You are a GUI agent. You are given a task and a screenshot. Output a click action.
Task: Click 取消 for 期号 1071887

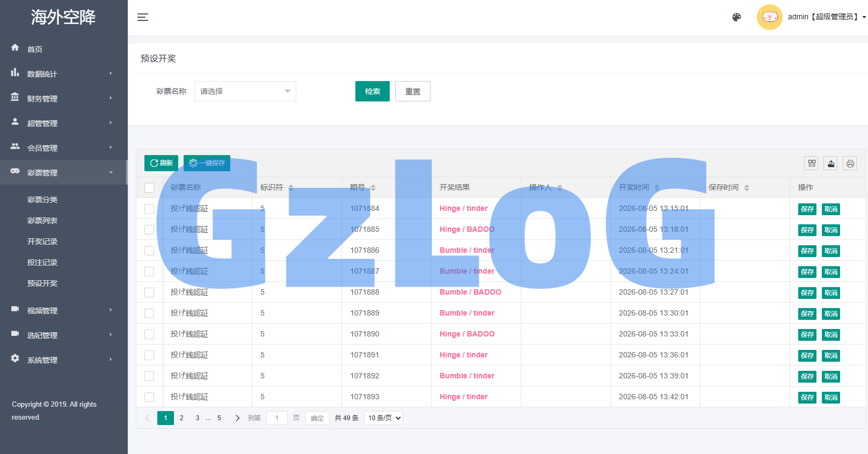pos(831,272)
